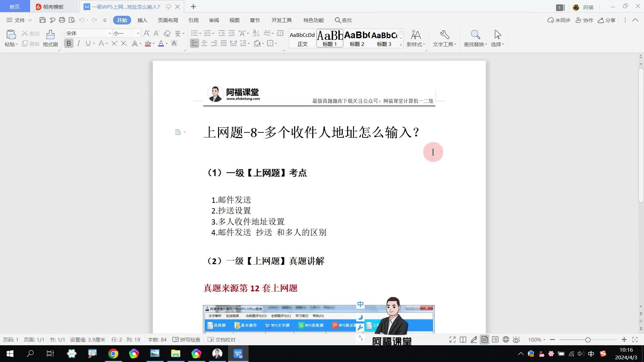The image size is (644, 362).
Task: Open Chrome from the Windows taskbar
Action: click(113, 353)
